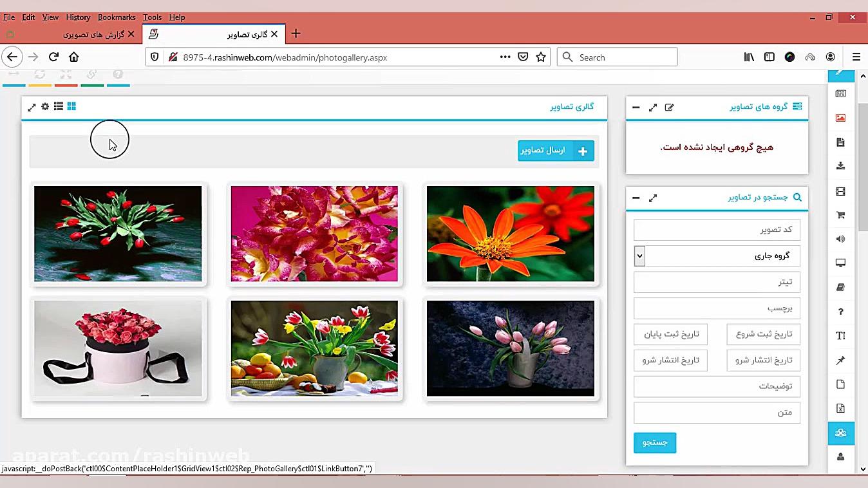Open the گروه جاری dropdown
This screenshot has width=868, height=488.
pos(717,256)
